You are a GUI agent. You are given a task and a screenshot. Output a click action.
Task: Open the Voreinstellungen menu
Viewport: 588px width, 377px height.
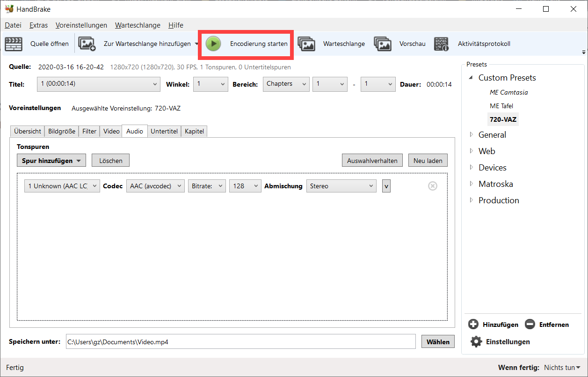(81, 25)
